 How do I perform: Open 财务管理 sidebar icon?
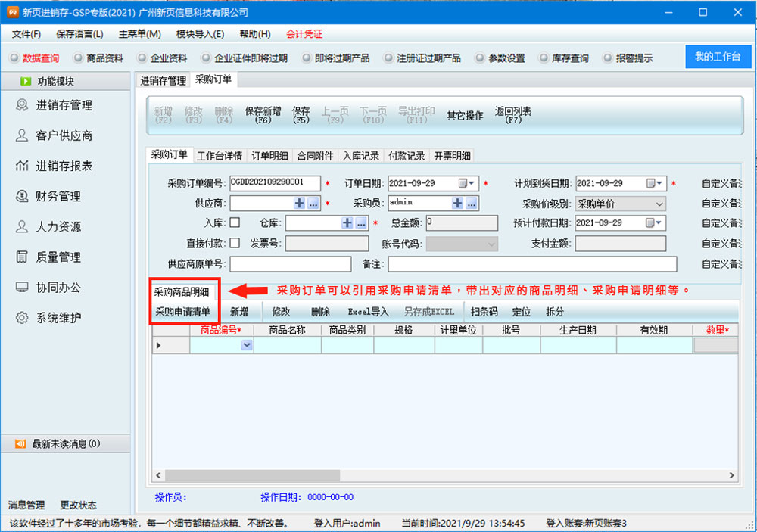(x=22, y=196)
